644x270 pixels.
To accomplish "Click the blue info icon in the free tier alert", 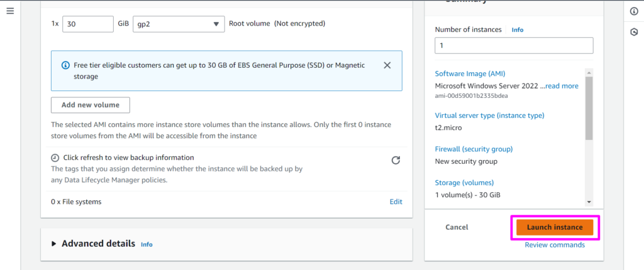I will tap(65, 65).
